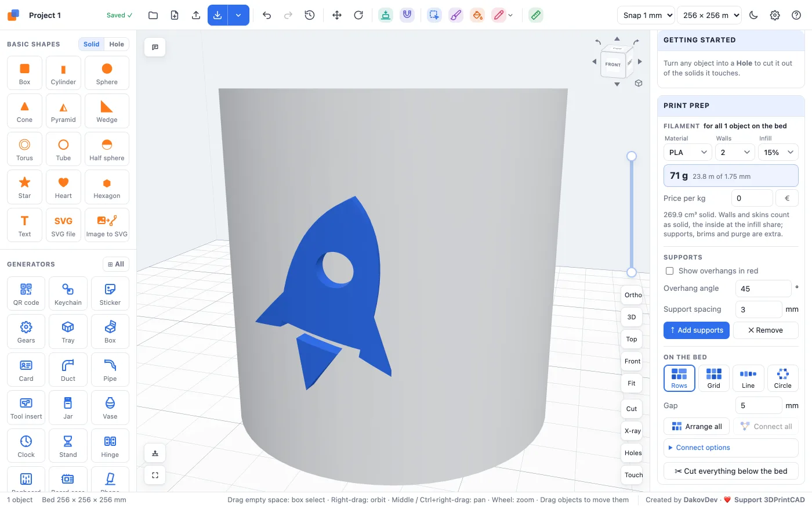
Task: Open the Gears generator
Action: tap(26, 332)
